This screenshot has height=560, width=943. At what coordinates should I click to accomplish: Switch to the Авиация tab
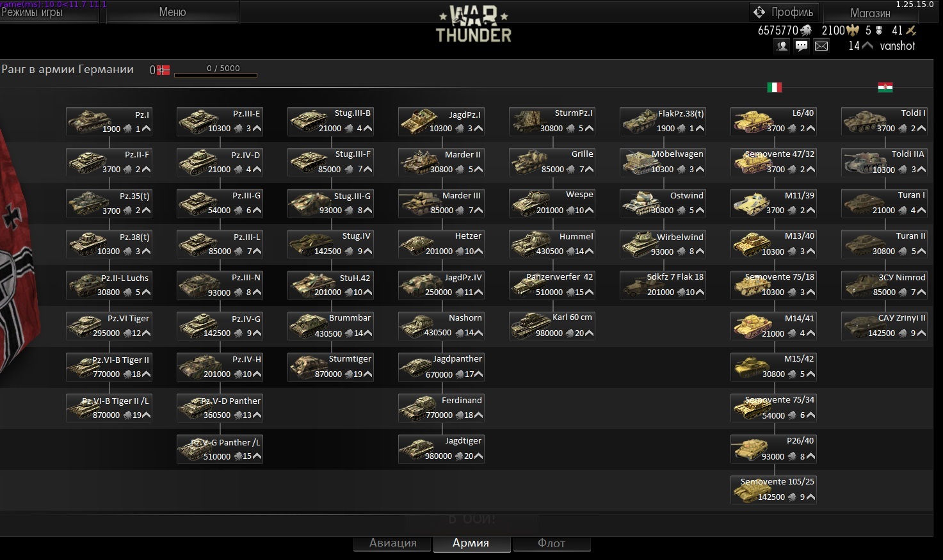[393, 543]
